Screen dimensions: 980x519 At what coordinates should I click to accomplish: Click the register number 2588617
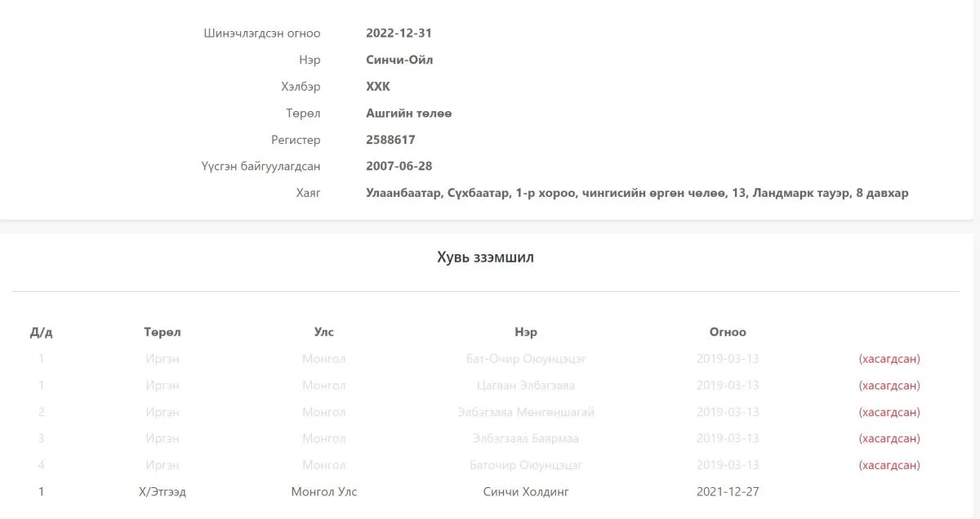(x=390, y=140)
